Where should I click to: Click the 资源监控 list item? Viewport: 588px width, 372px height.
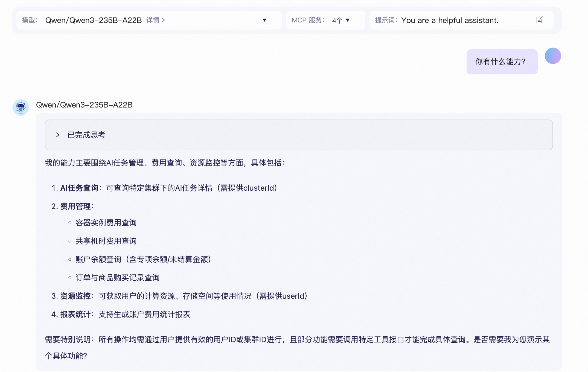(x=179, y=296)
